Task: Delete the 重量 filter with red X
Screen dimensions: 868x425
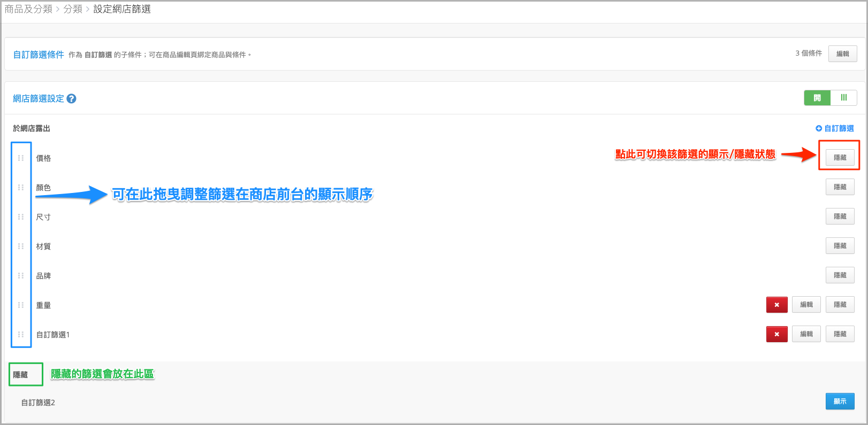Action: (776, 305)
